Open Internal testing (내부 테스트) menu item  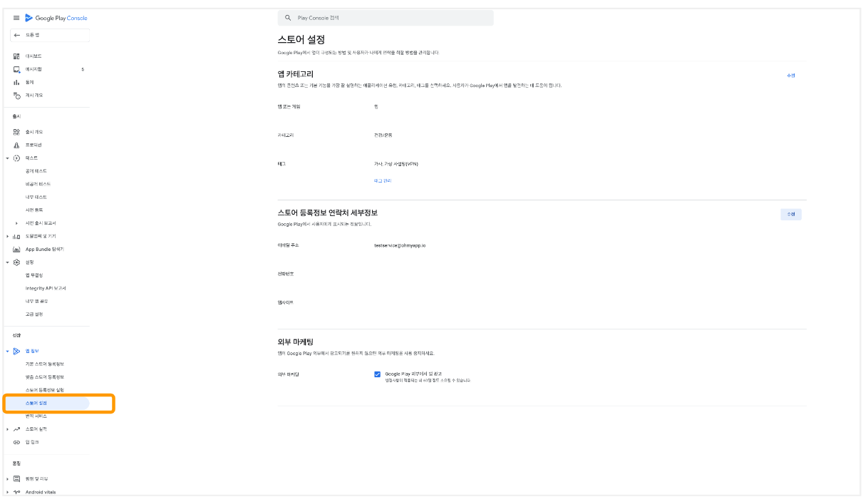pos(36,197)
